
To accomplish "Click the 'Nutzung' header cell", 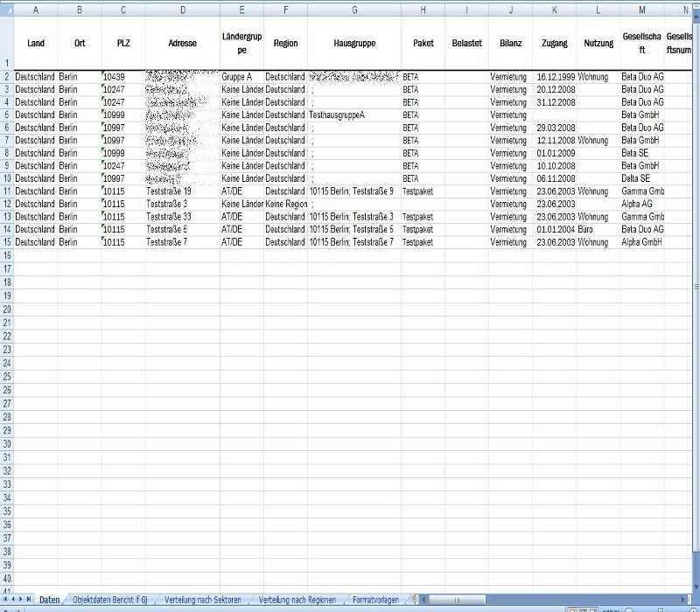I will 598,43.
